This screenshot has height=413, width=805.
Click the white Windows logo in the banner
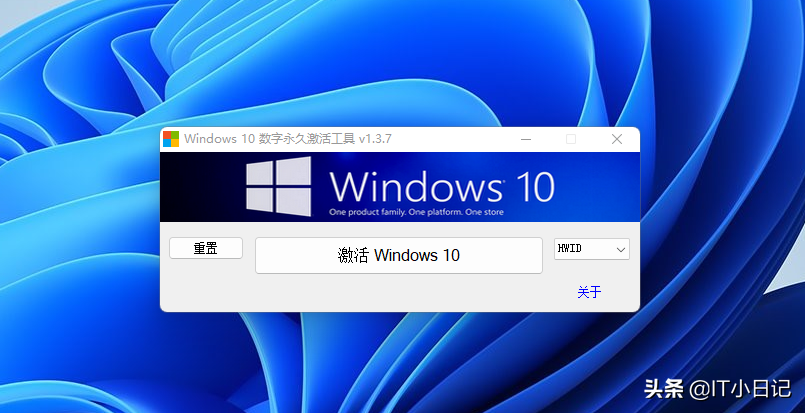pyautogui.click(x=279, y=186)
